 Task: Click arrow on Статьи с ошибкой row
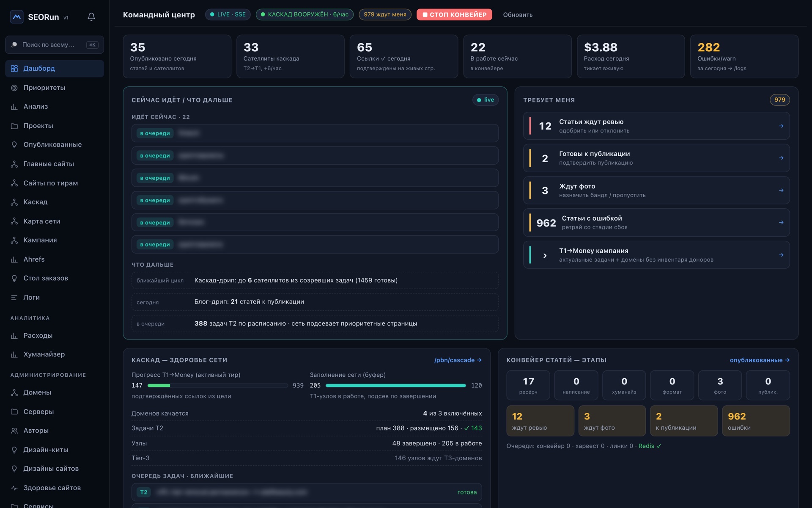coord(781,222)
